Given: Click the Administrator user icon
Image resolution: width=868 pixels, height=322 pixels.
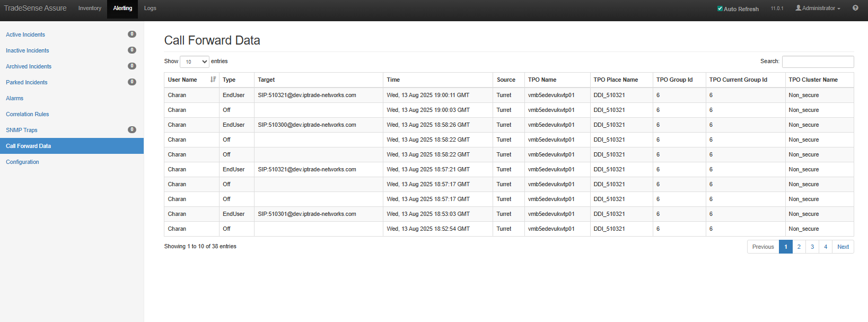Looking at the screenshot, I should coord(798,8).
